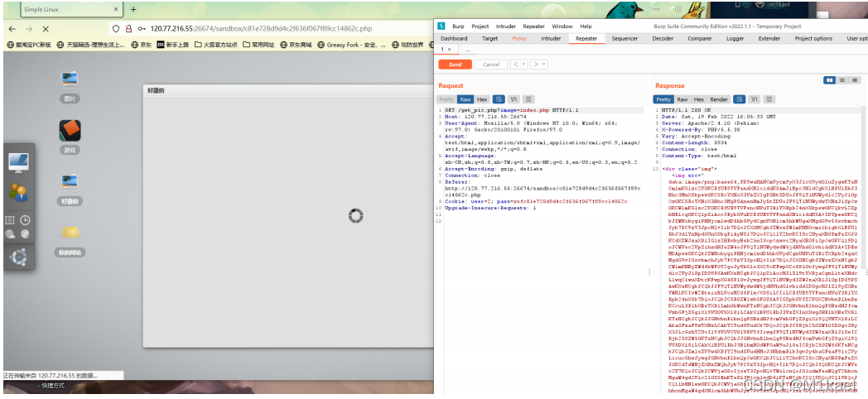Open the 图片 desktop icon

pyautogui.click(x=70, y=79)
